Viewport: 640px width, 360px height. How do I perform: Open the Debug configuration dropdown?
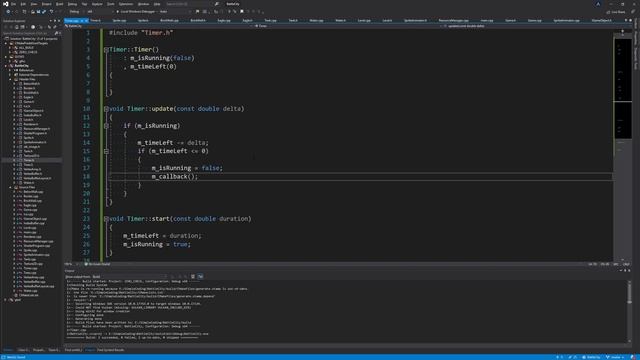76,12
